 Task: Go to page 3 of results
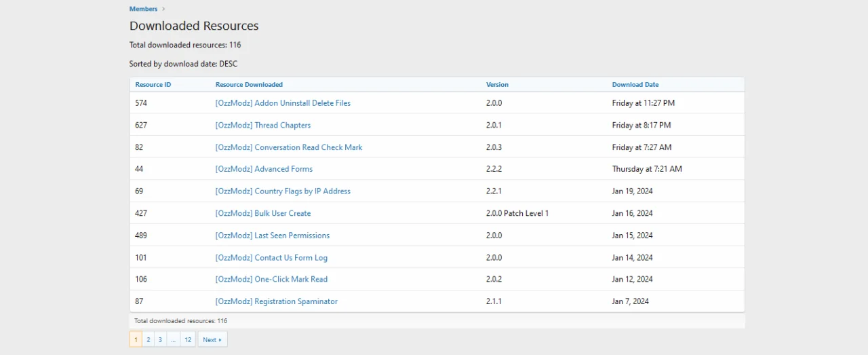(160, 339)
